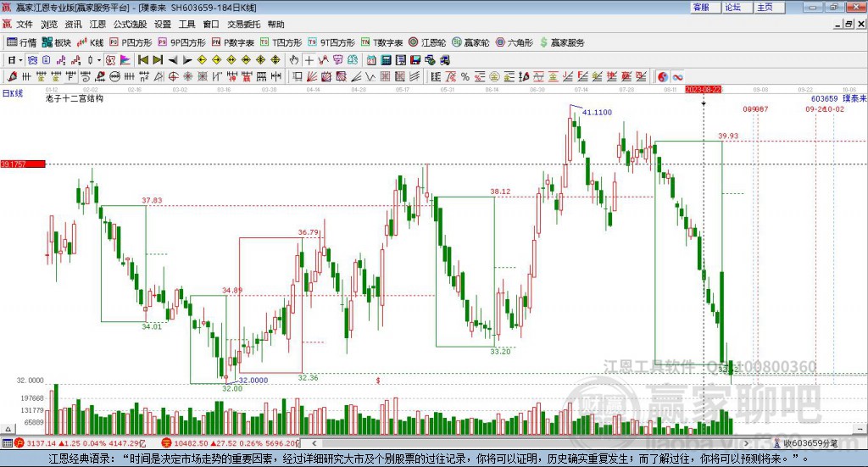The width and height of the screenshot is (868, 467).
Task: Expand the candlestick type dropdown arrow
Action: pyautogui.click(x=98, y=60)
